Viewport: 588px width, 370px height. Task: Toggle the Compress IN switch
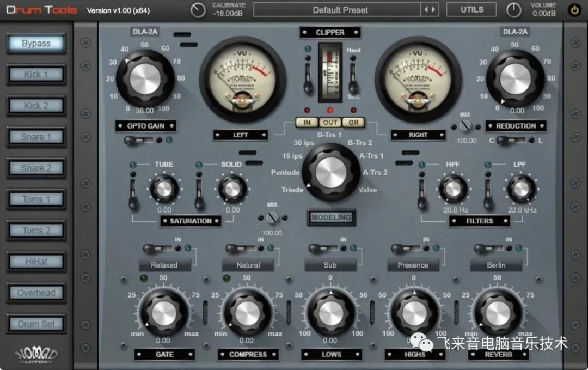[x=241, y=248]
